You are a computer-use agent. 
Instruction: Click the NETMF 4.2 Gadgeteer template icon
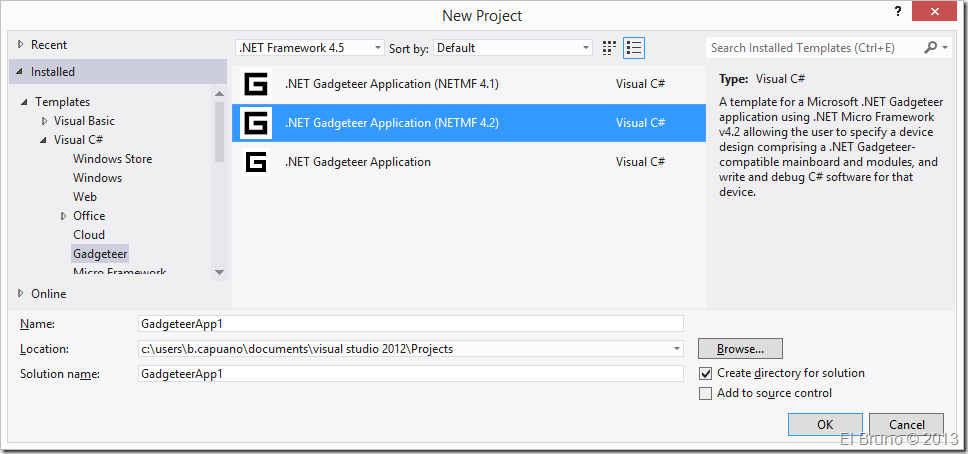coord(256,123)
